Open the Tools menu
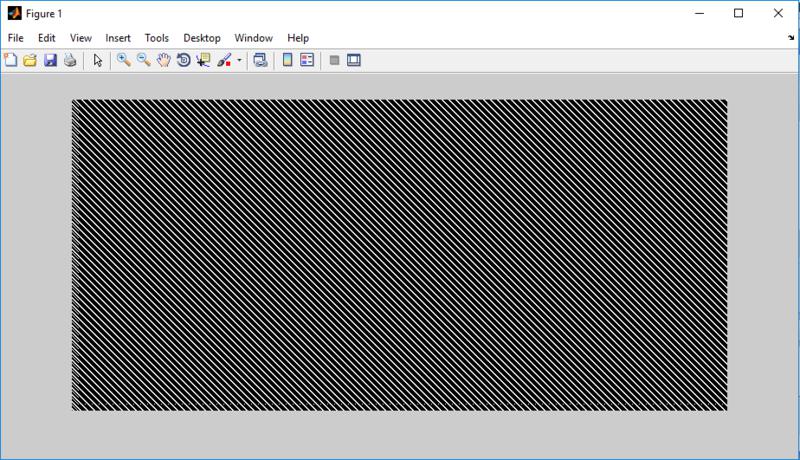Image resolution: width=800 pixels, height=460 pixels. click(157, 37)
